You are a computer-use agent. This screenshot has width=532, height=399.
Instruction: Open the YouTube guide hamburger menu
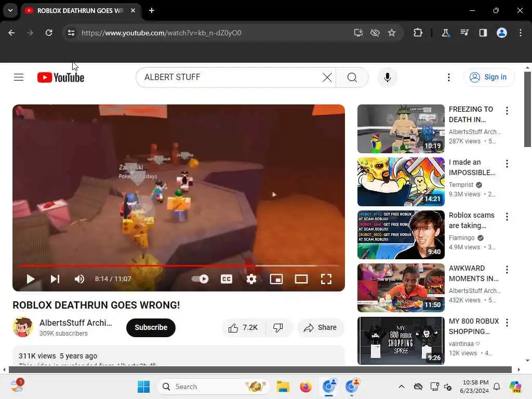click(x=19, y=77)
